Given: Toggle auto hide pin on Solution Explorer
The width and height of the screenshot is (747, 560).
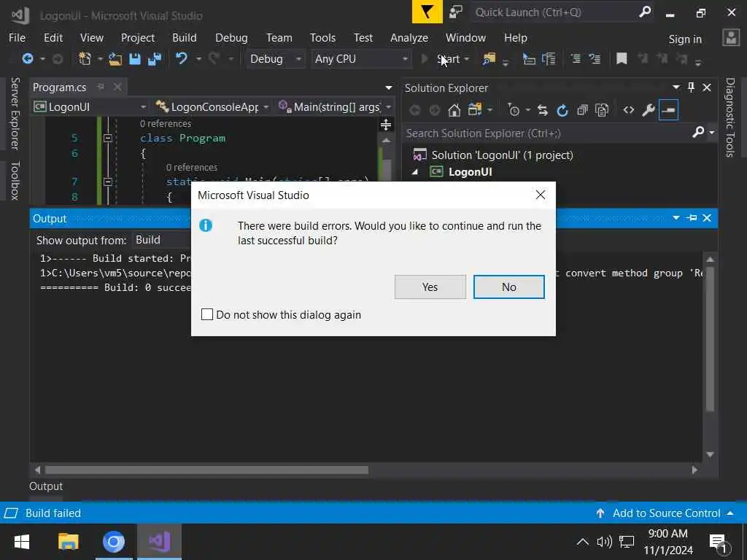Looking at the screenshot, I should tap(692, 87).
